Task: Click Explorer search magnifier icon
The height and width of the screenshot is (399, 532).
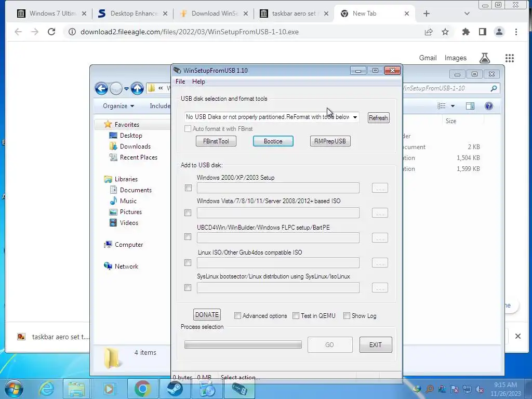Action: coord(494,88)
